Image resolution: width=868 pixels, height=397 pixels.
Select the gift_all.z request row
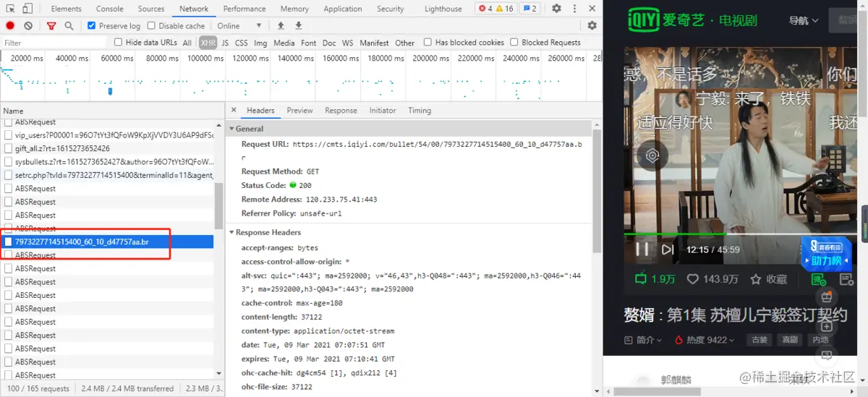coord(107,148)
